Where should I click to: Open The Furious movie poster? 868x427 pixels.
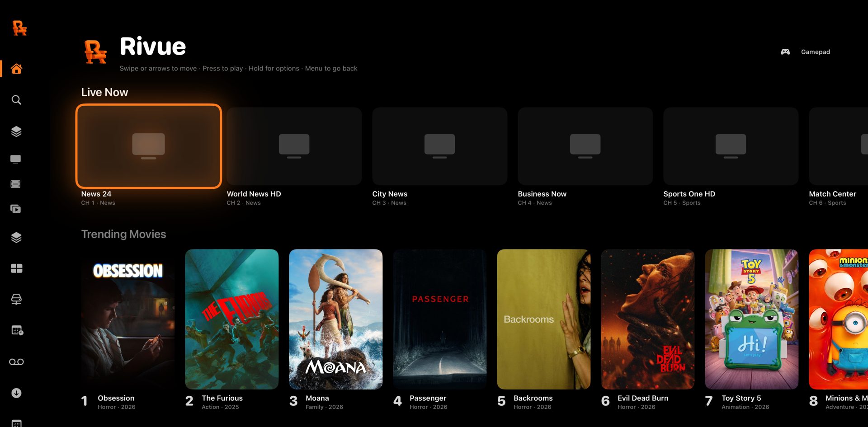pyautogui.click(x=232, y=319)
